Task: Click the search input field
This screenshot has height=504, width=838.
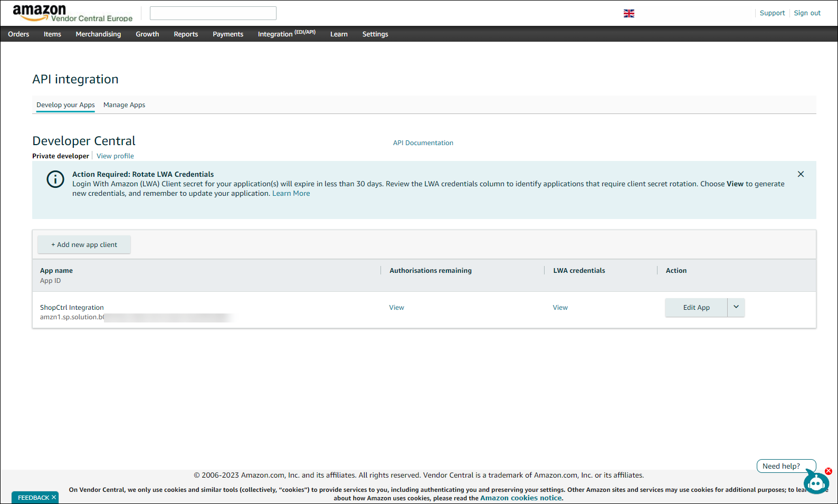Action: pos(213,13)
